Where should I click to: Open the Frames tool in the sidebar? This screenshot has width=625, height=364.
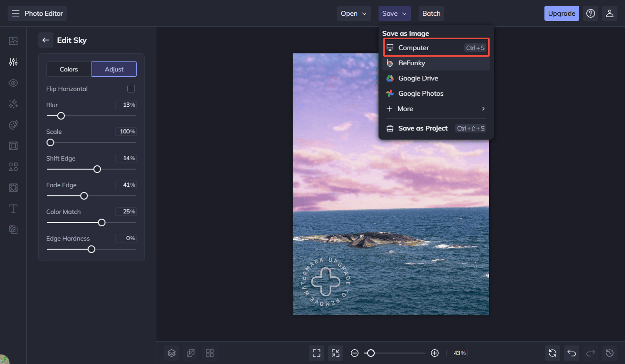tap(13, 145)
